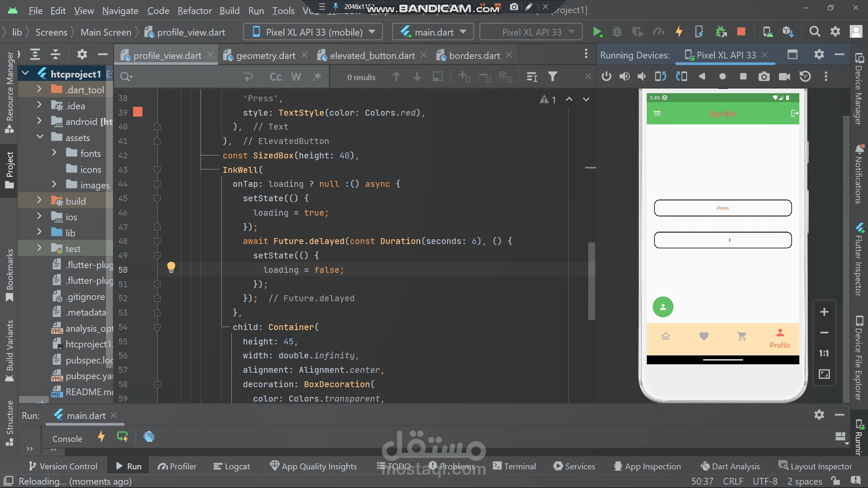Expand the fonts folder
The width and height of the screenshot is (868, 488).
coord(54,153)
